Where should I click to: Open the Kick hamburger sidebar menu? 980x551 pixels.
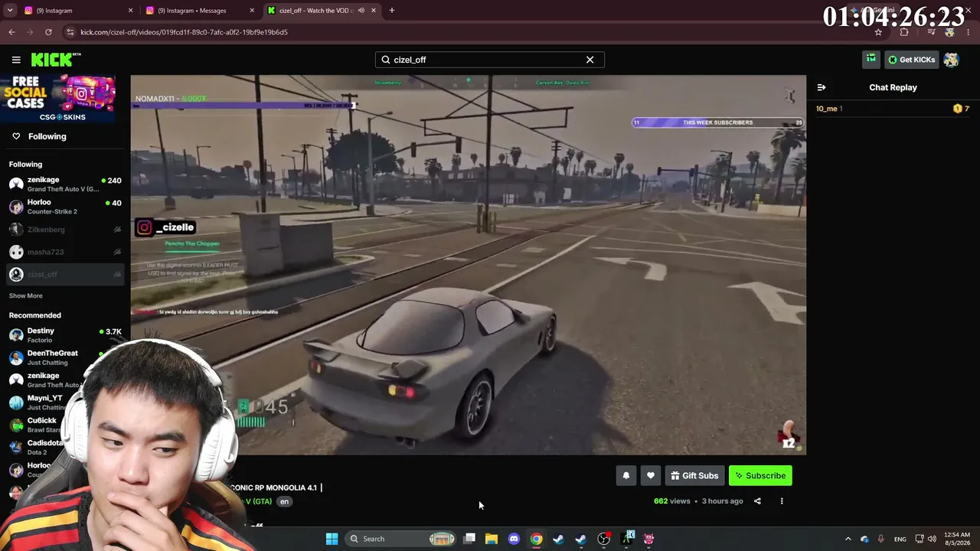pyautogui.click(x=16, y=60)
